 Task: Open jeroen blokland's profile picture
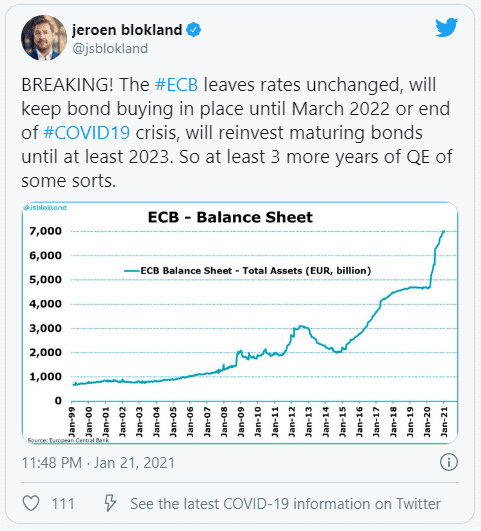(x=44, y=38)
